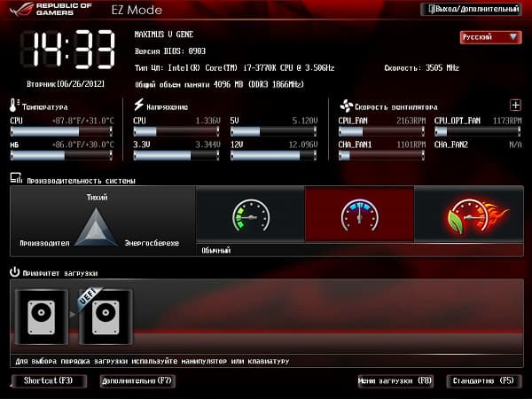The image size is (532, 399).
Task: Click the thermometer Температура icon
Action: coord(13,106)
